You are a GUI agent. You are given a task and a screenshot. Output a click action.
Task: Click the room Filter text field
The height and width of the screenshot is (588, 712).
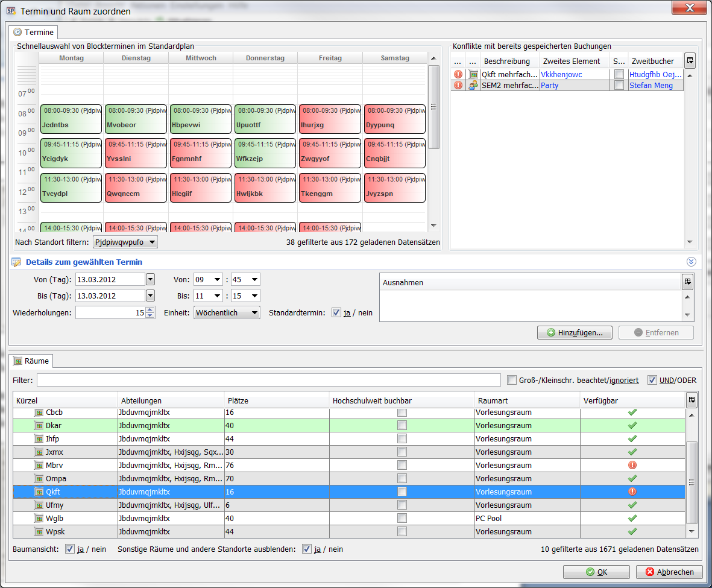pos(268,380)
